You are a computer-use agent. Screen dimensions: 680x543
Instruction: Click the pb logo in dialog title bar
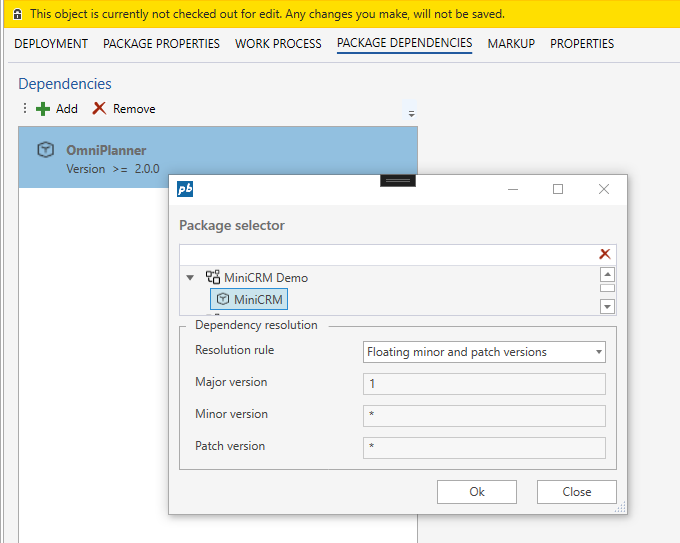pyautogui.click(x=186, y=189)
